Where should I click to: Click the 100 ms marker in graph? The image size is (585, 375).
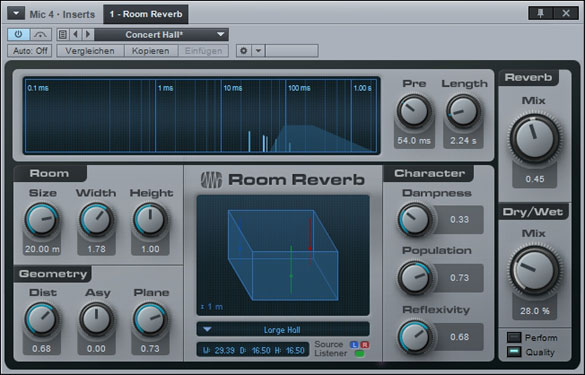pyautogui.click(x=299, y=88)
